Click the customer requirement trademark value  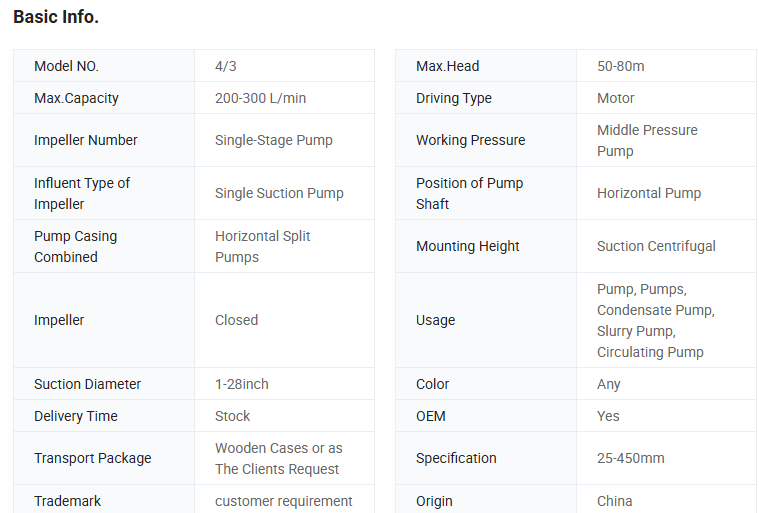click(284, 501)
